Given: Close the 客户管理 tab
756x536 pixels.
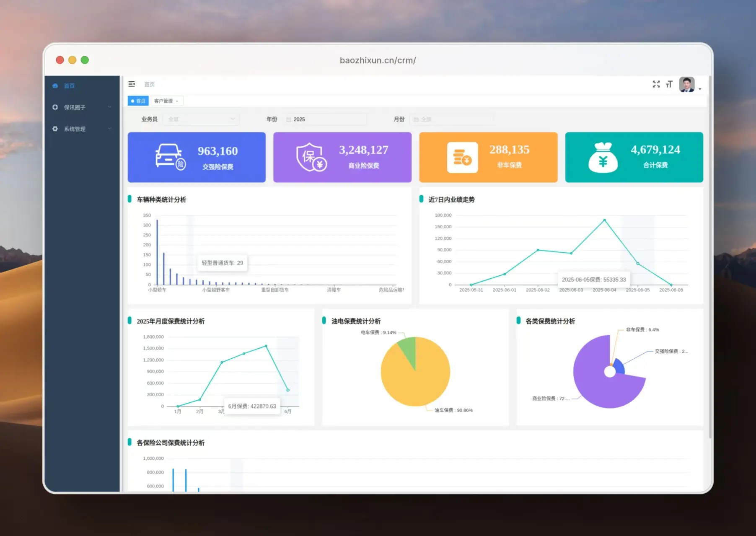Looking at the screenshot, I should click(x=177, y=101).
